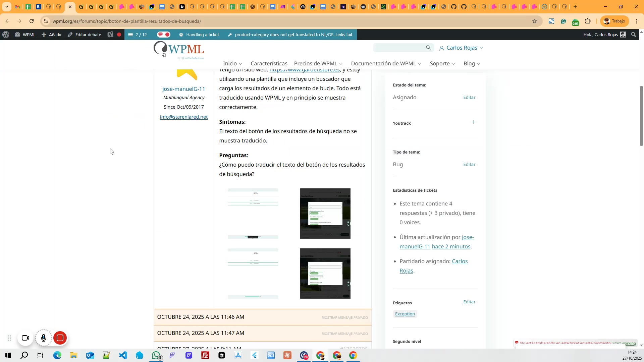
Task: Click the microphone recording control
Action: (44, 338)
